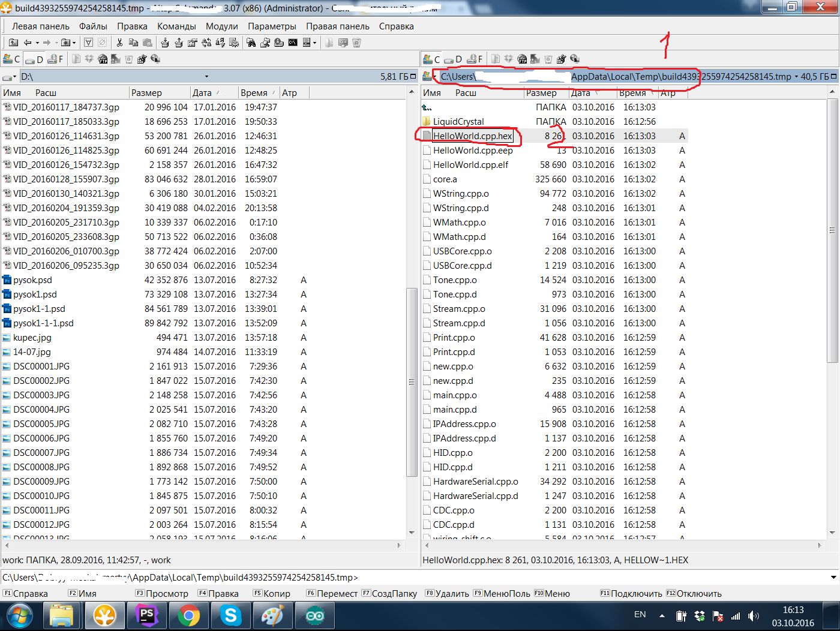Switch left panel to drive F
Image resolution: width=840 pixels, height=631 pixels.
(55, 59)
